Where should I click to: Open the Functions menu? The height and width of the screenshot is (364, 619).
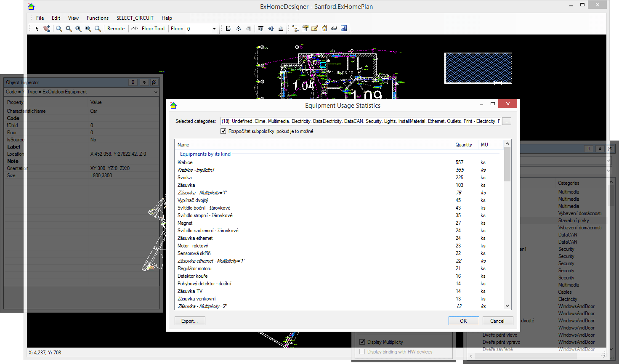tap(97, 18)
